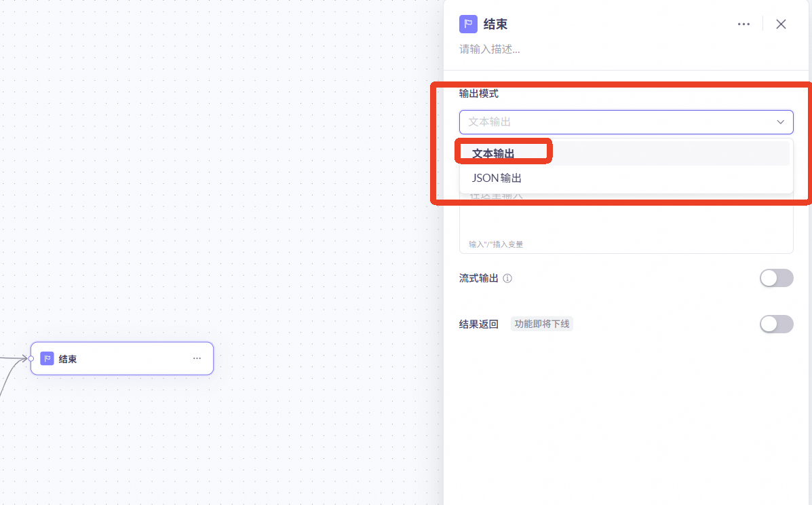Select the 结束 node on the canvas
This screenshot has width=812, height=505.
pos(122,358)
